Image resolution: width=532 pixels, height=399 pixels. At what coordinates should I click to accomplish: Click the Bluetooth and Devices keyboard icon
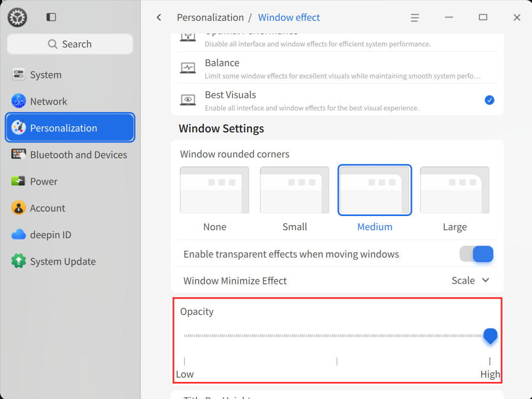click(x=18, y=154)
